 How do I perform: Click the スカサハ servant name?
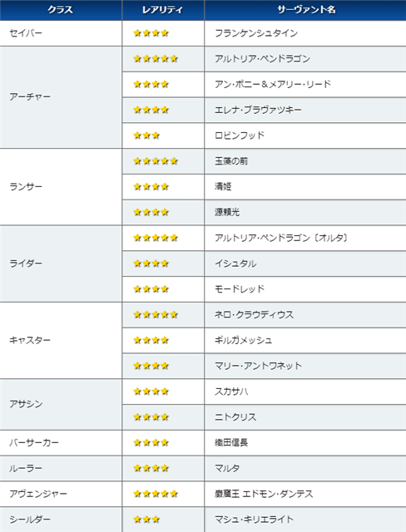(x=231, y=392)
